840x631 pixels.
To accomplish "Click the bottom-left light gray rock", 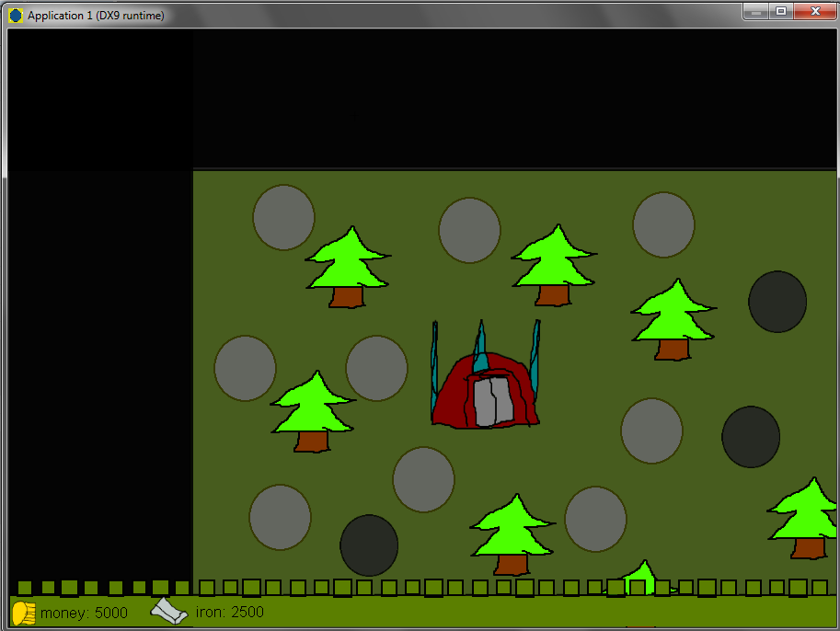I will click(x=281, y=518).
